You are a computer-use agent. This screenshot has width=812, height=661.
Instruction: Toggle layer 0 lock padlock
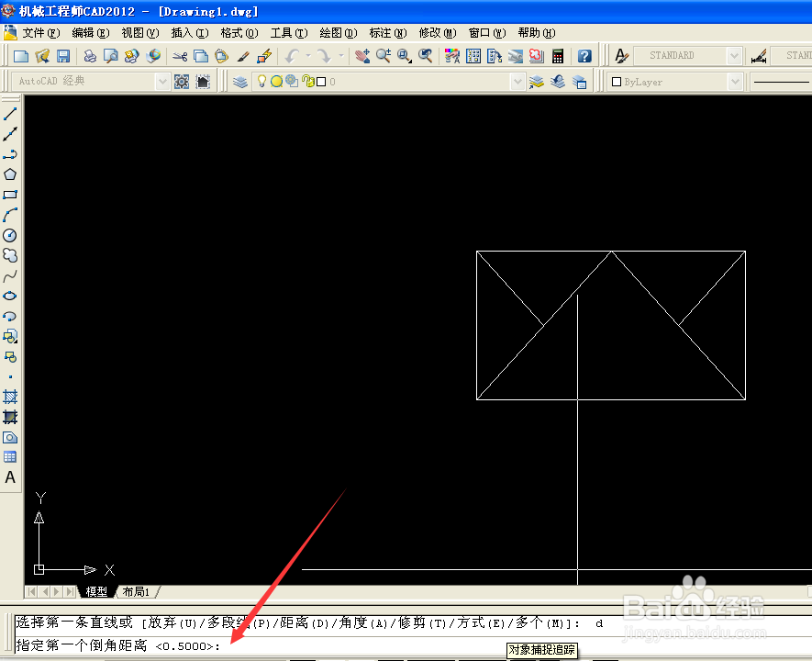(x=308, y=82)
